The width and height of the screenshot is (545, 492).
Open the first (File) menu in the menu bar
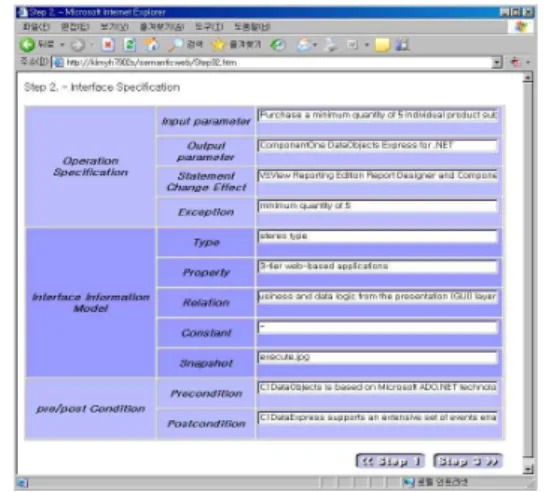tap(36, 27)
